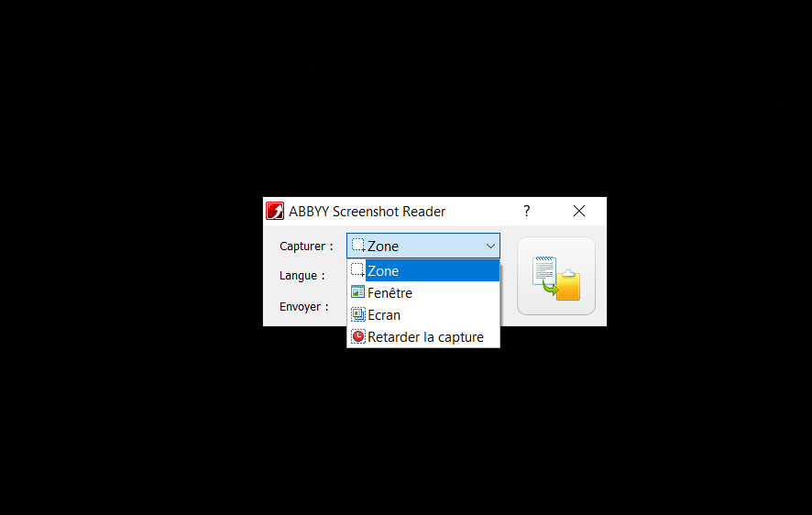The height and width of the screenshot is (515, 812).
Task: Click the red clock delayed capture icon
Action: tap(357, 336)
